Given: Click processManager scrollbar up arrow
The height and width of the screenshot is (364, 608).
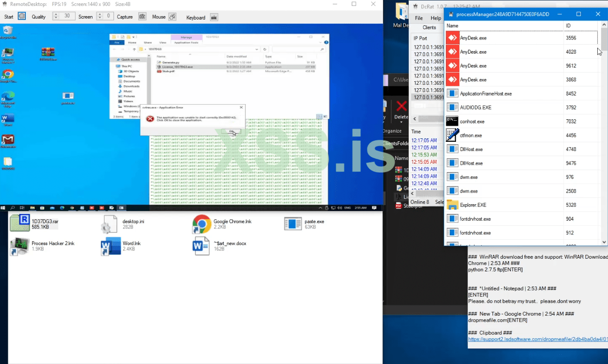Looking at the screenshot, I should [604, 25].
